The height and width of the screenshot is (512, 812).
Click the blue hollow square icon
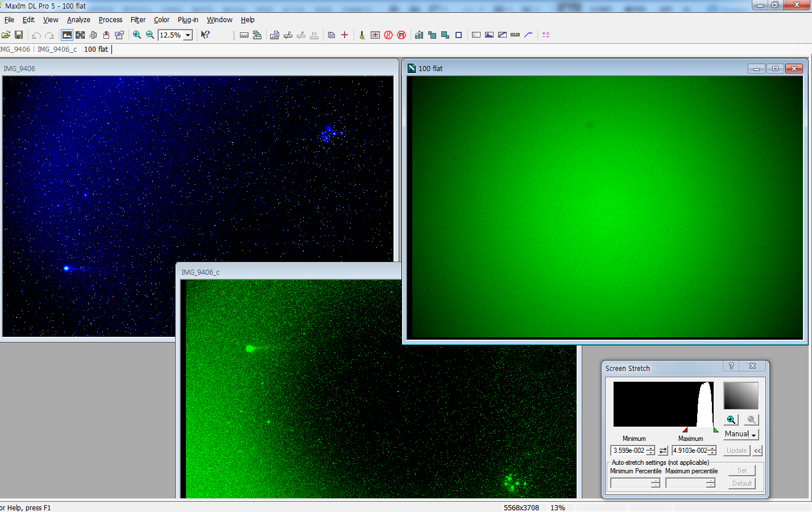pyautogui.click(x=458, y=35)
